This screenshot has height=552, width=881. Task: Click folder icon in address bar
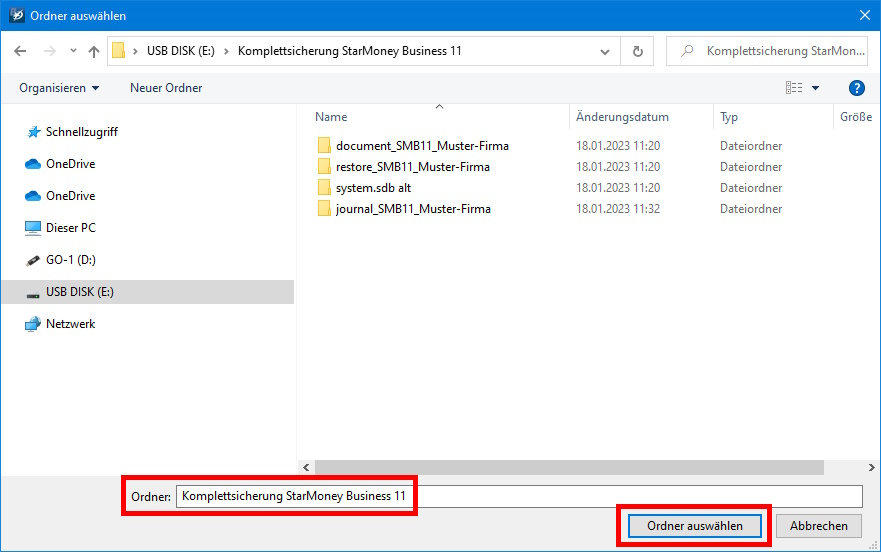[x=119, y=51]
